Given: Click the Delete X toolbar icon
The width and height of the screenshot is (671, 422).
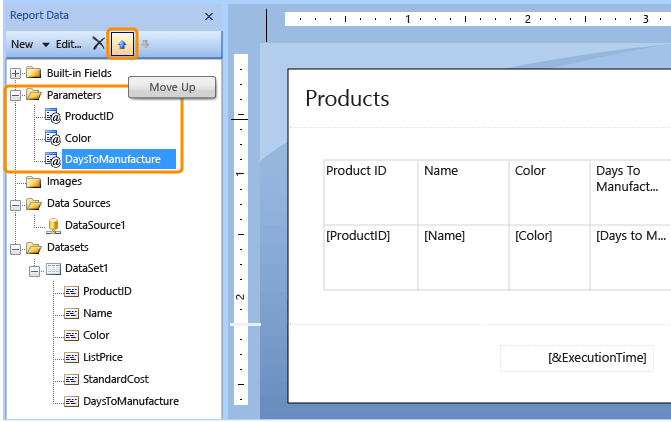Looking at the screenshot, I should (x=98, y=43).
